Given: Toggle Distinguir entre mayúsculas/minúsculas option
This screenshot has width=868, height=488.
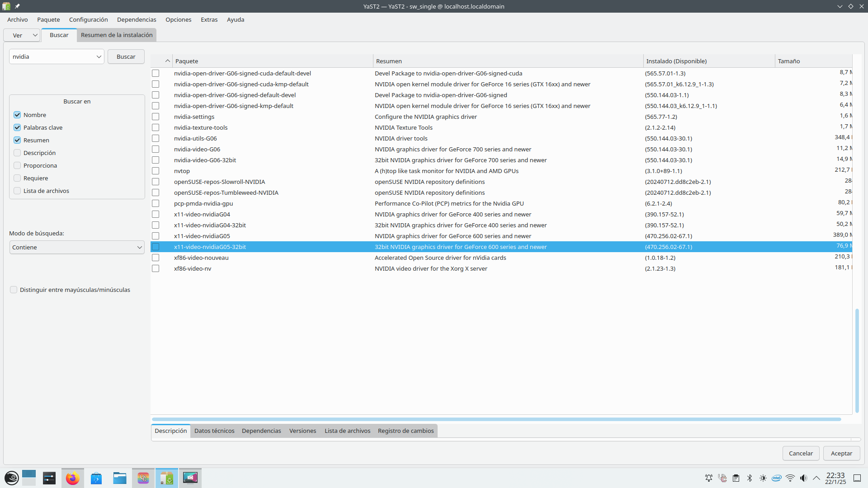Looking at the screenshot, I should (x=14, y=290).
